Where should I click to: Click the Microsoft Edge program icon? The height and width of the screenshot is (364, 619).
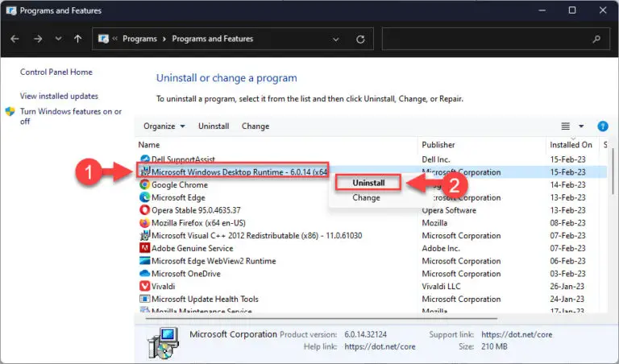(145, 197)
